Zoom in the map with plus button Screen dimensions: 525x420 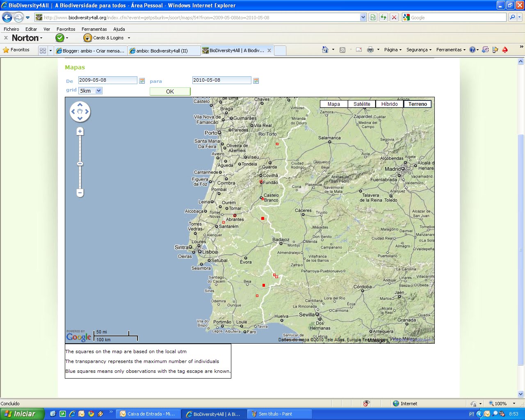pos(80,131)
